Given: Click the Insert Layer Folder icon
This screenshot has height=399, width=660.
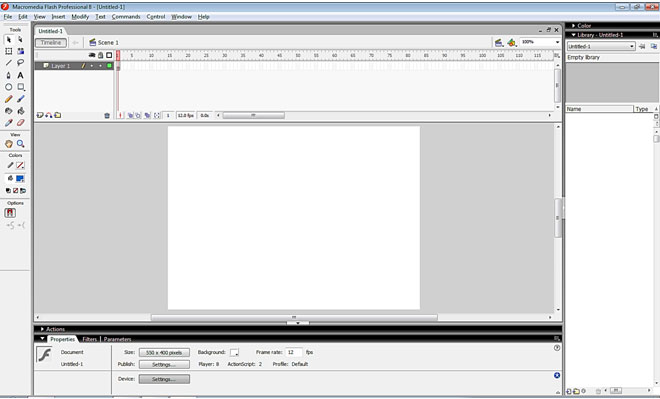Looking at the screenshot, I should point(58,115).
